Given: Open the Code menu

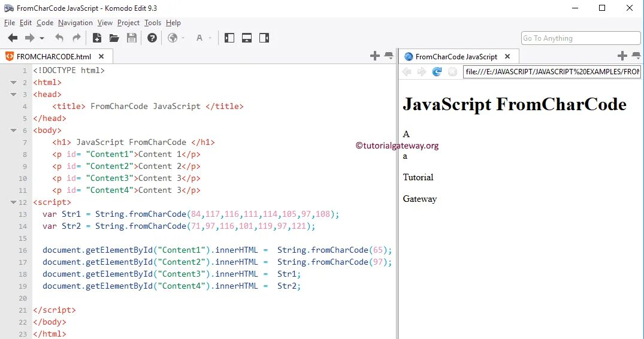Looking at the screenshot, I should pos(45,23).
